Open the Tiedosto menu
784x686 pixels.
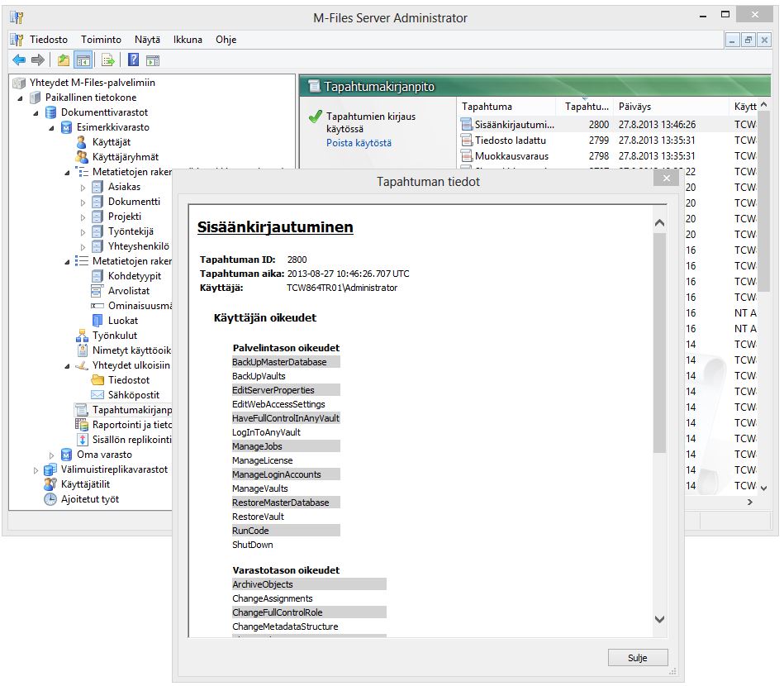click(x=49, y=40)
